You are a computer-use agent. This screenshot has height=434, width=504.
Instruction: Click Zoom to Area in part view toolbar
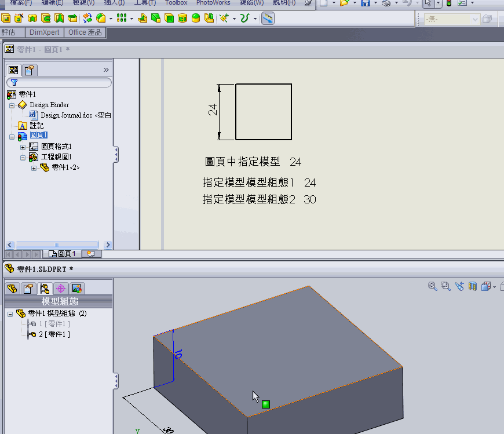tap(446, 286)
